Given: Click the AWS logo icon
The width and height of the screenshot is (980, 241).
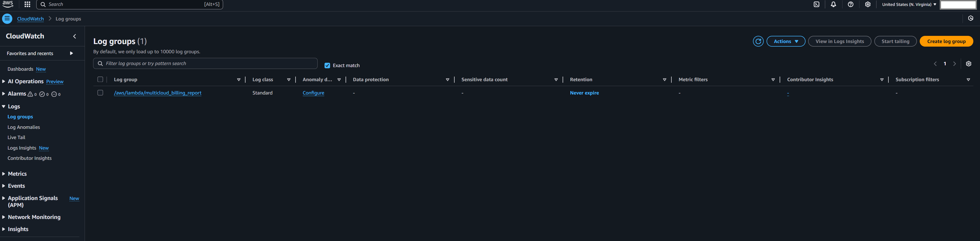Looking at the screenshot, I should tap(8, 4).
